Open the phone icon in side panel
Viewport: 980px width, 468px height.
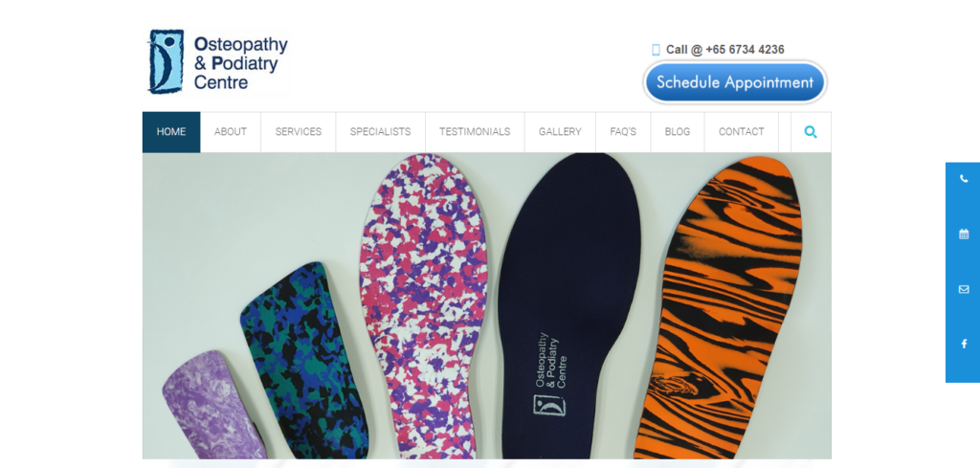[963, 179]
